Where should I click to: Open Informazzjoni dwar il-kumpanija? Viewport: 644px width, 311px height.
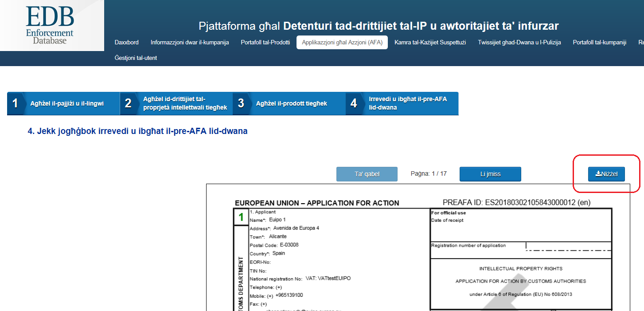click(x=190, y=43)
